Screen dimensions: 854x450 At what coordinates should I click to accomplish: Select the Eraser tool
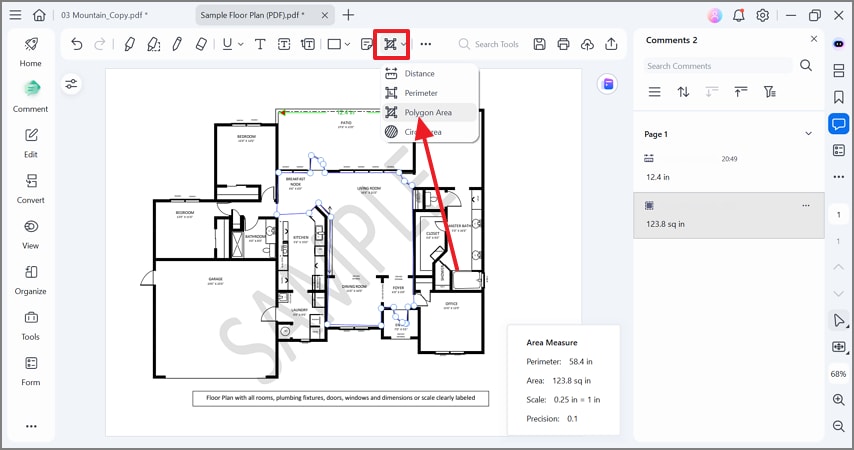(x=201, y=44)
